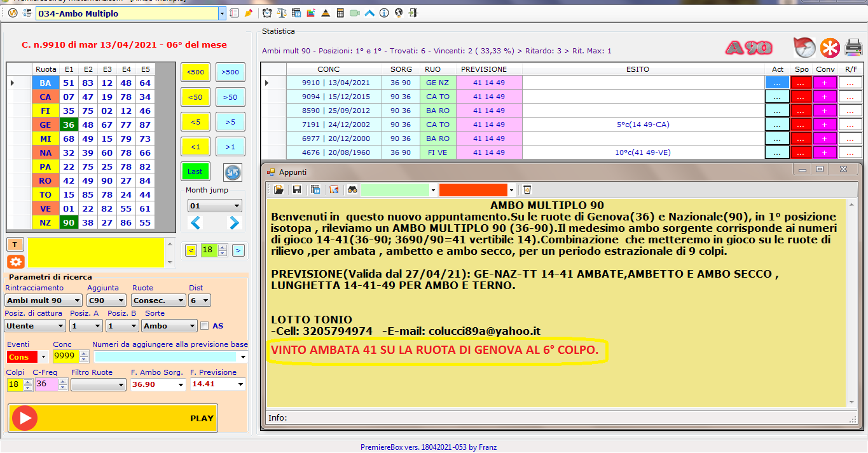
Task: Open the Posiz. di cattura Utente dropdown
Action: [x=35, y=326]
